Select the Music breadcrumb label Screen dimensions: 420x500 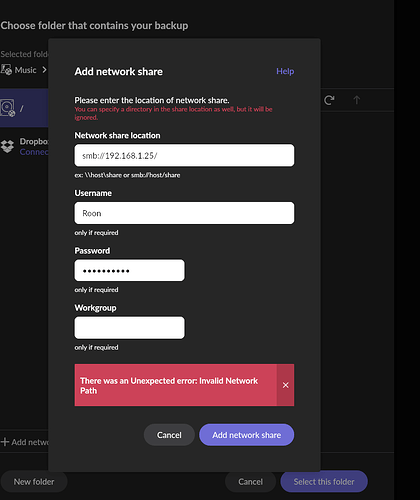[26, 70]
